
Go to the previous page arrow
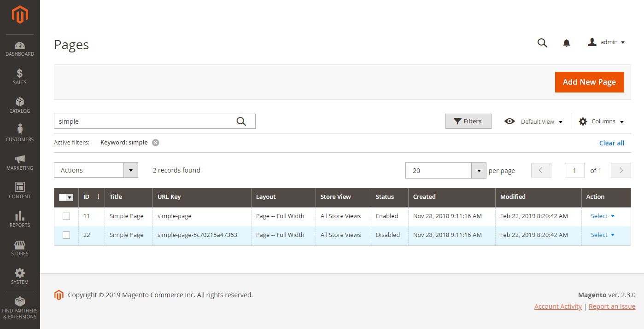coord(541,170)
